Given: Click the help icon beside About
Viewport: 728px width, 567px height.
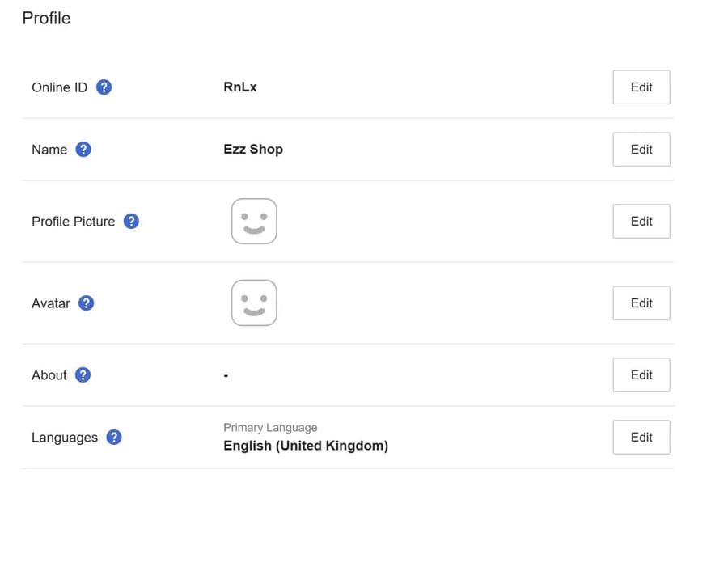Looking at the screenshot, I should (x=83, y=374).
